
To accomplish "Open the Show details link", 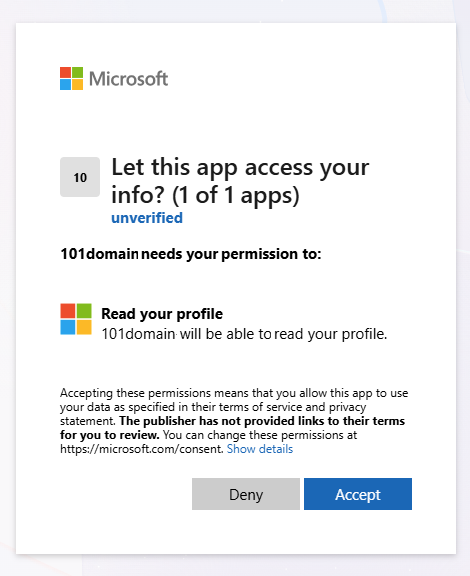I will (x=260, y=449).
